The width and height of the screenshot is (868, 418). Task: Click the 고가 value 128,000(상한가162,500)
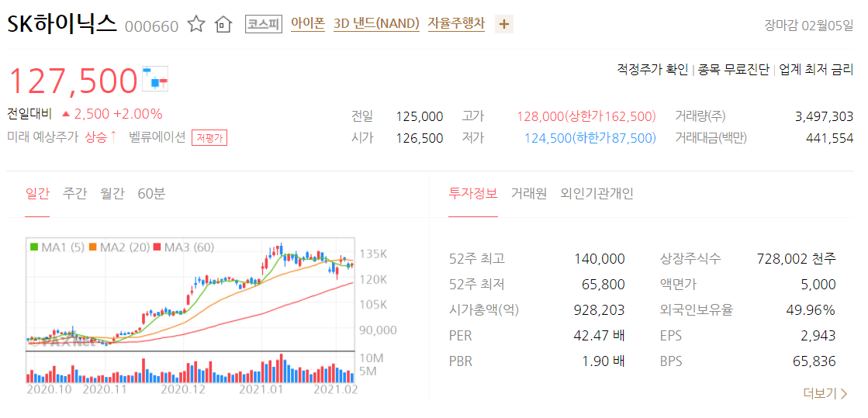[x=586, y=116]
